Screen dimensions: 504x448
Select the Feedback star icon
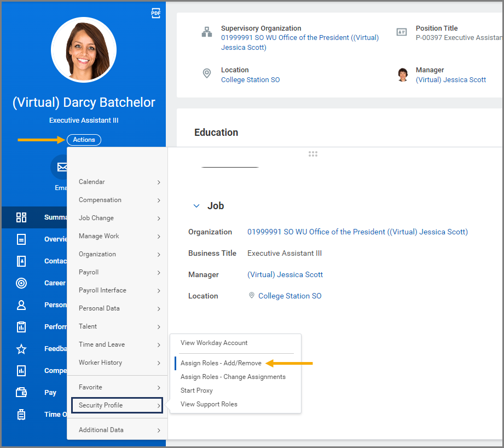point(21,349)
